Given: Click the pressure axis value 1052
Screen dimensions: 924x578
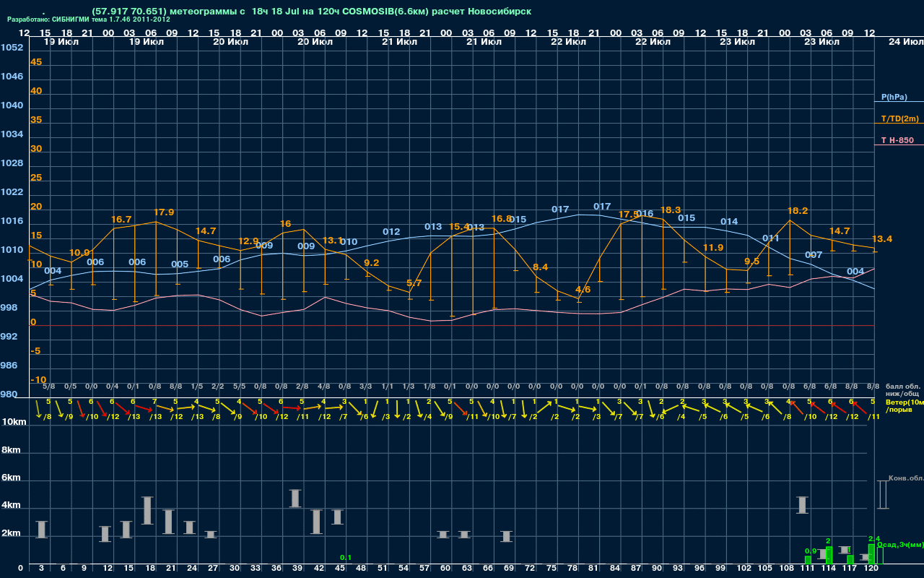Looking at the screenshot, I should 12,48.
